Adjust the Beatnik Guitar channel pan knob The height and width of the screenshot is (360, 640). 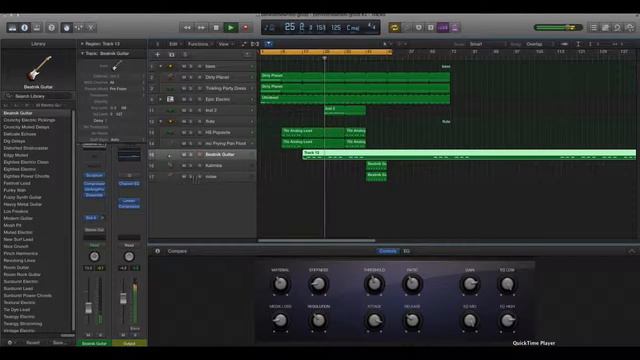[x=94, y=256]
